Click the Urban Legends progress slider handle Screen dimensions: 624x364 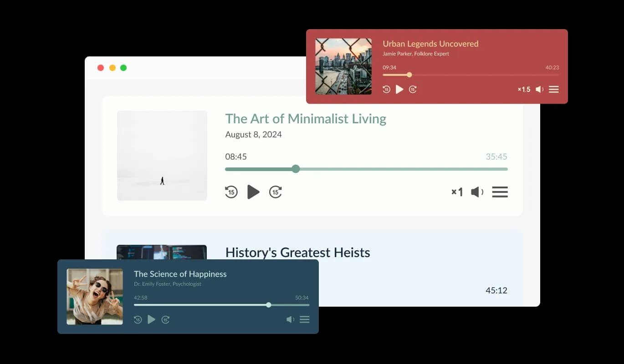[x=409, y=75]
